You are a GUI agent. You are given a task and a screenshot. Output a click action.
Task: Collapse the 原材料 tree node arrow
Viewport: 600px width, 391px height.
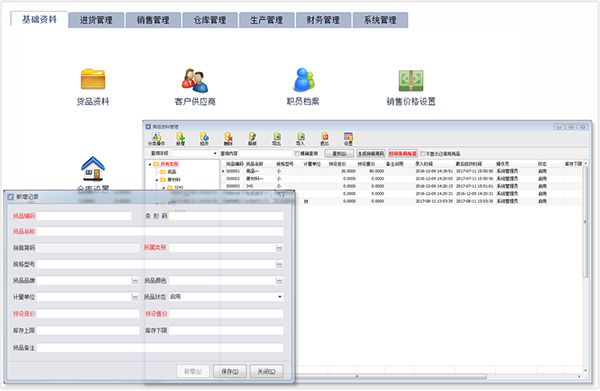point(157,179)
